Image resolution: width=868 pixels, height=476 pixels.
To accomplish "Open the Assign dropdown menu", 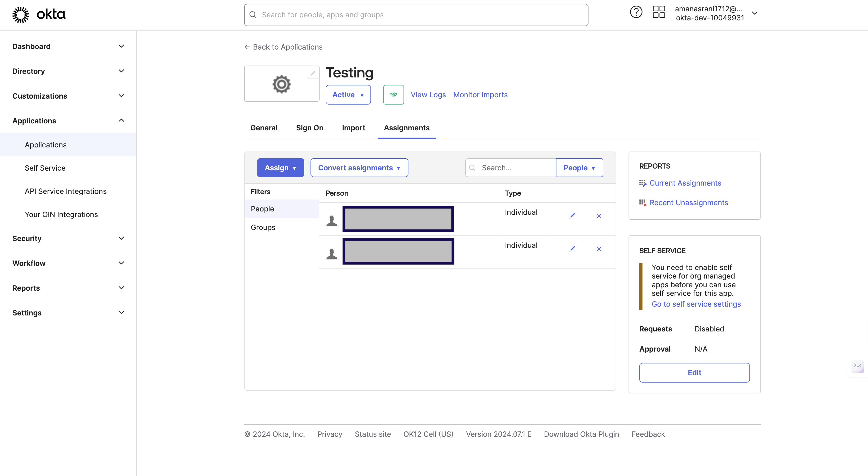I will tap(280, 168).
